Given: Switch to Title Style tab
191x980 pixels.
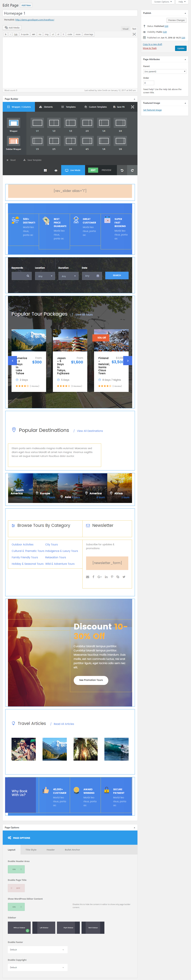Looking at the screenshot, I should click(x=31, y=849).
